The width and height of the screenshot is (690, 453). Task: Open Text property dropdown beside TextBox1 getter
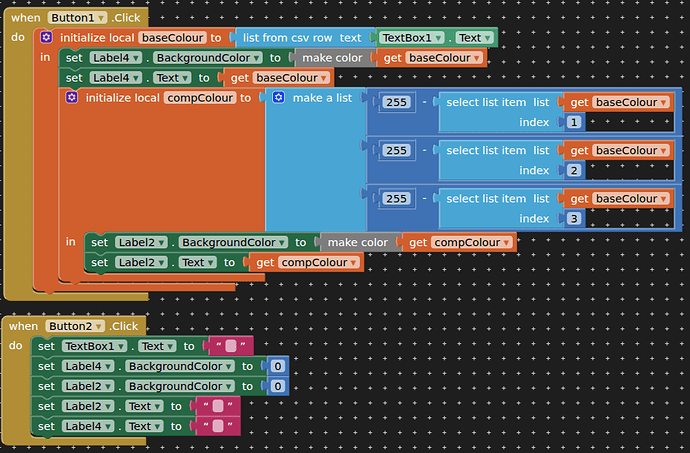click(474, 37)
